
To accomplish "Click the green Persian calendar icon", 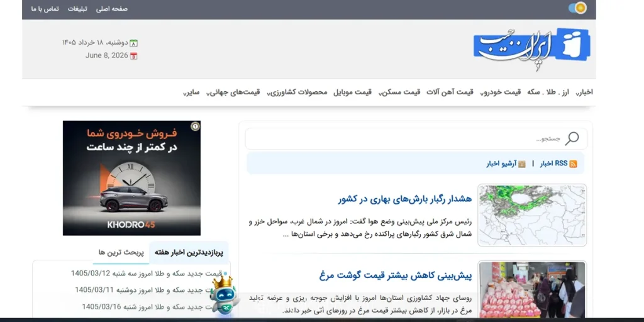I will pyautogui.click(x=133, y=43).
